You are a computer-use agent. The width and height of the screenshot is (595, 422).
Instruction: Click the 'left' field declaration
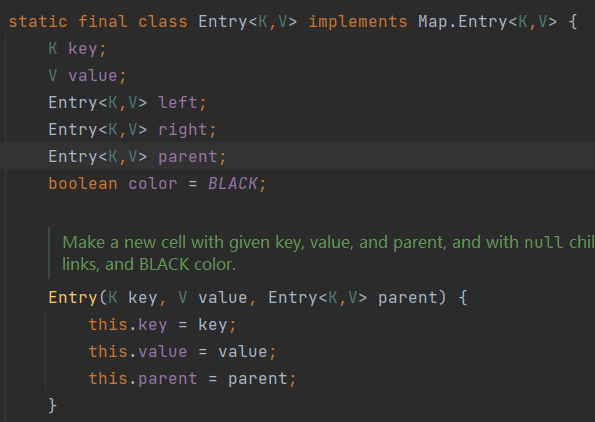point(178,103)
